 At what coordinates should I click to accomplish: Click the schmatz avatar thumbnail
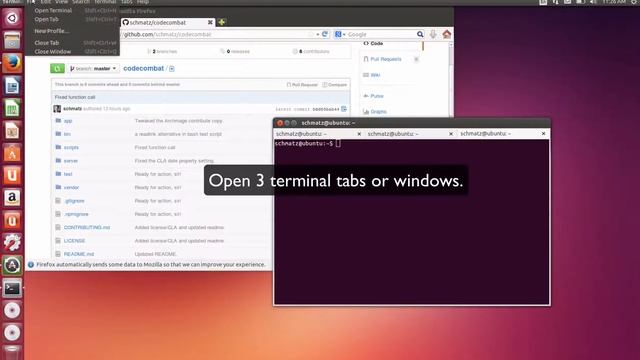point(57,109)
